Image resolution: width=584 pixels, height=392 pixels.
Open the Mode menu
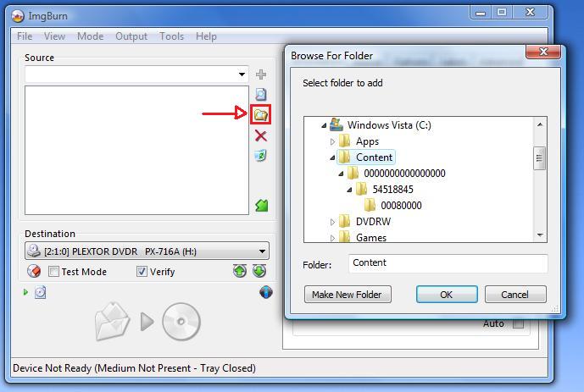click(90, 36)
